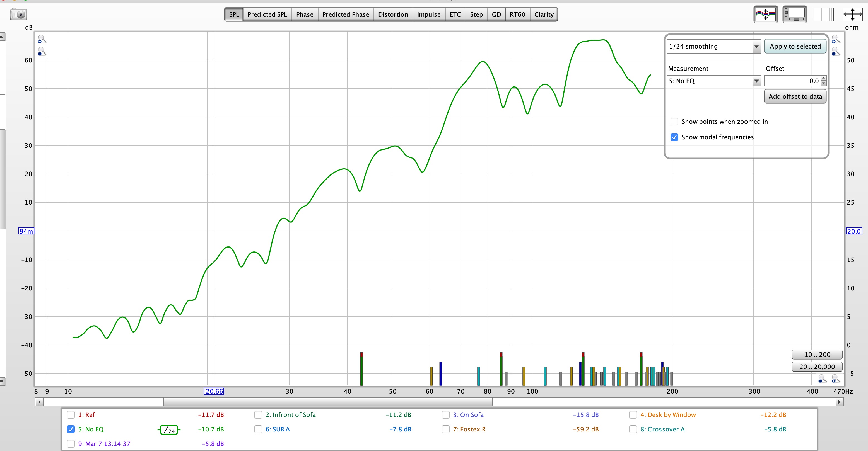Hide the 5: No EQ trace

coord(71,429)
